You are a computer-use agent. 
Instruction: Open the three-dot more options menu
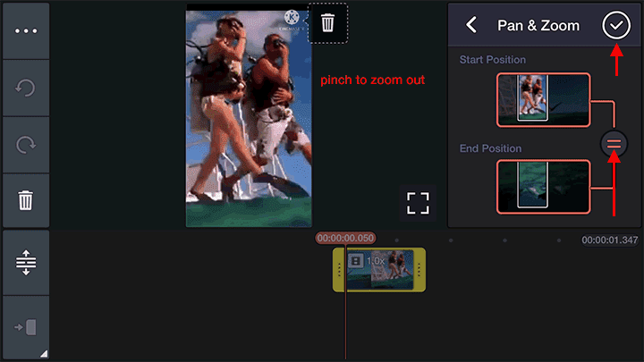click(x=26, y=30)
